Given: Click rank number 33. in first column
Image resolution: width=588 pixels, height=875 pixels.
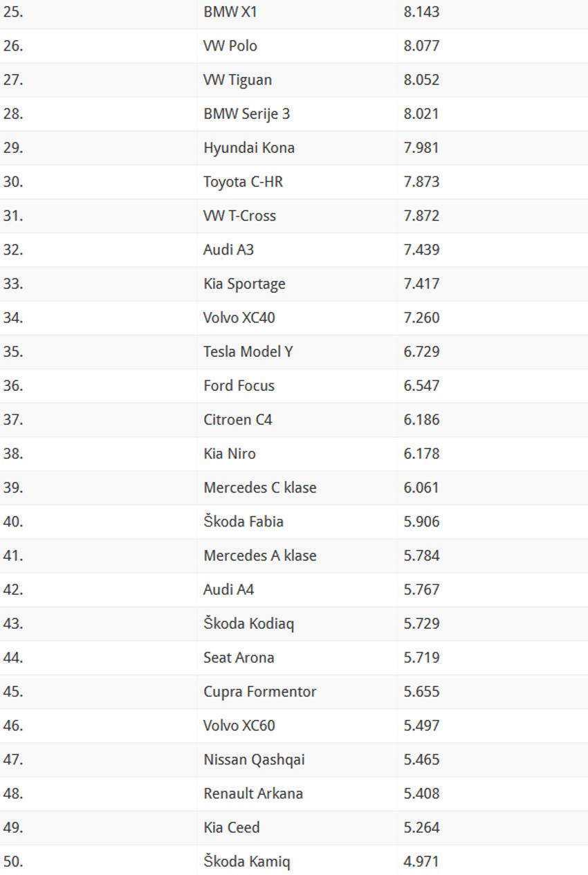Looking at the screenshot, I should [13, 284].
